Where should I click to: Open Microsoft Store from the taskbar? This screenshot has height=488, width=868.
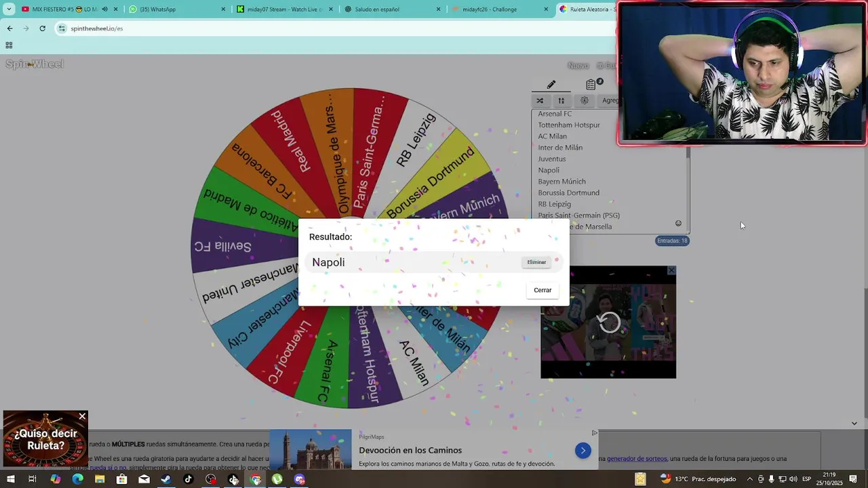point(121,479)
